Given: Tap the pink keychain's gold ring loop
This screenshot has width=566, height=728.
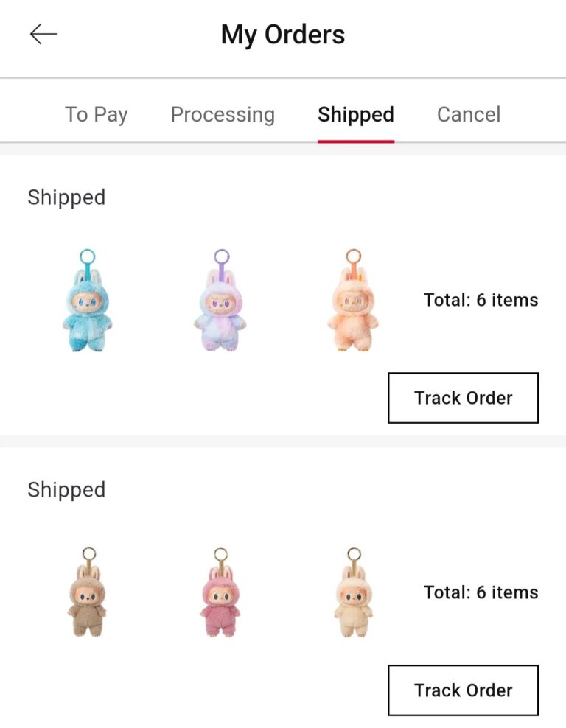Looking at the screenshot, I should click(x=220, y=554).
